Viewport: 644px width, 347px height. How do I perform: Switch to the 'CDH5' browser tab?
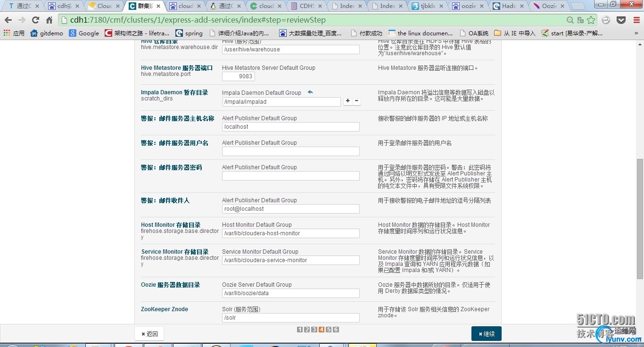307,6
